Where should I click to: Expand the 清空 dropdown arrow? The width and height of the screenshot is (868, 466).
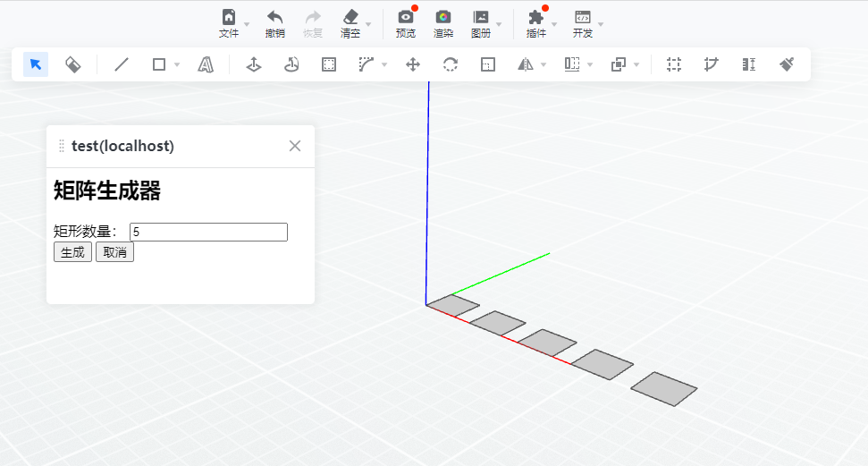click(368, 24)
